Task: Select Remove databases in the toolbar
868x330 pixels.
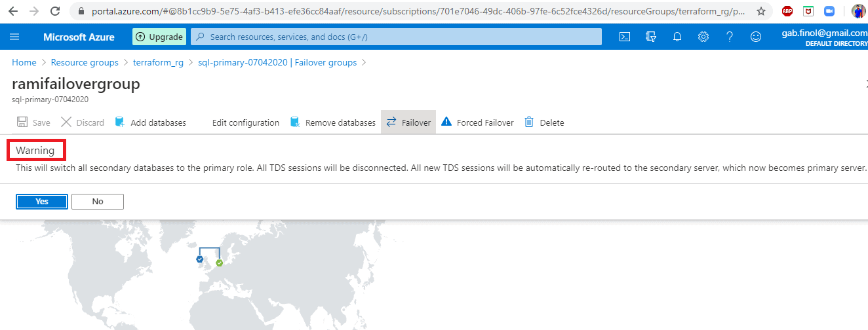Action: (x=333, y=122)
